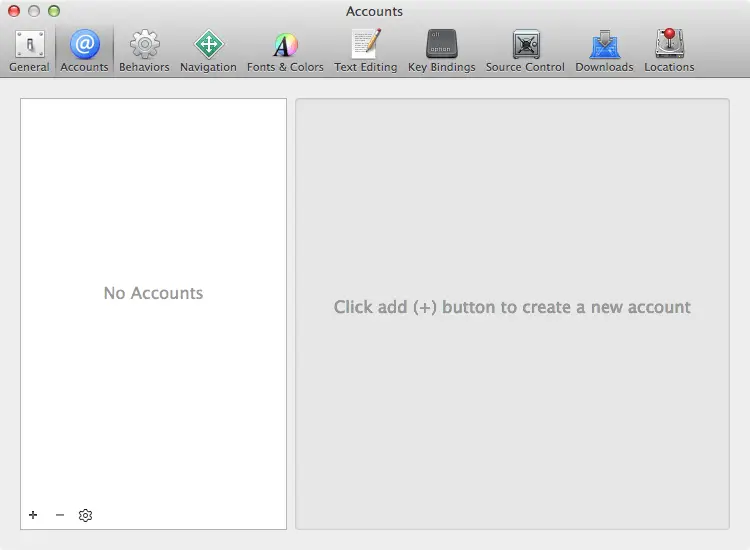Go to Text Editing preferences

[x=365, y=50]
